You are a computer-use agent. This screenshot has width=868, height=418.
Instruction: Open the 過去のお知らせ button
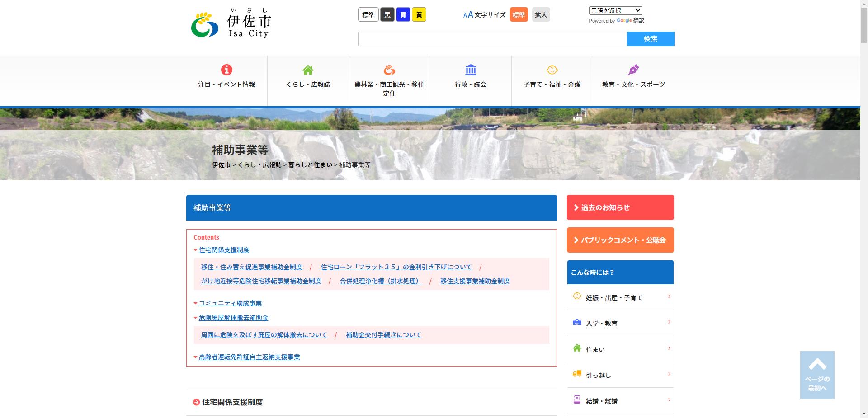[620, 207]
